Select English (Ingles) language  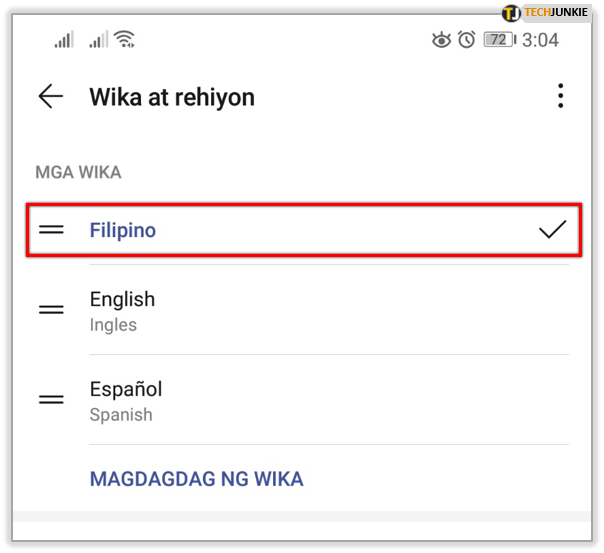coord(304,310)
